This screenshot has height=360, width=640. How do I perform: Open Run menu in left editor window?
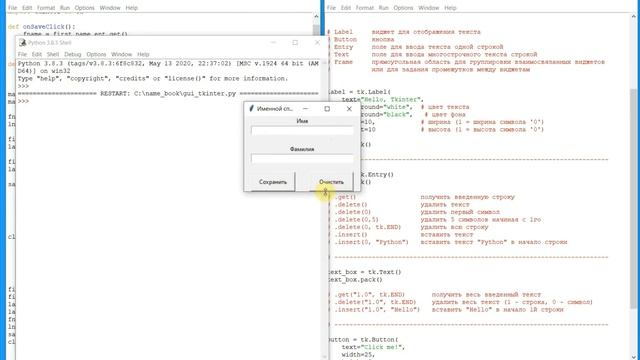64,8
